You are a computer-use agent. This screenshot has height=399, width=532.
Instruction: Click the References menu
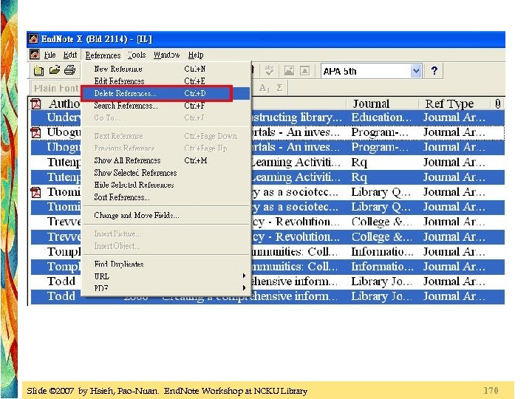(x=103, y=55)
